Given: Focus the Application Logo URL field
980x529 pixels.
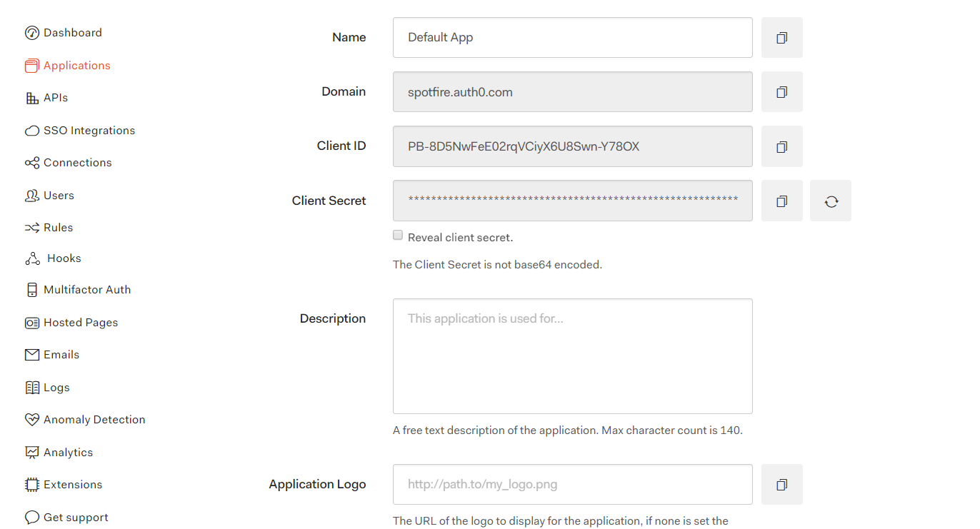Looking at the screenshot, I should click(x=573, y=485).
